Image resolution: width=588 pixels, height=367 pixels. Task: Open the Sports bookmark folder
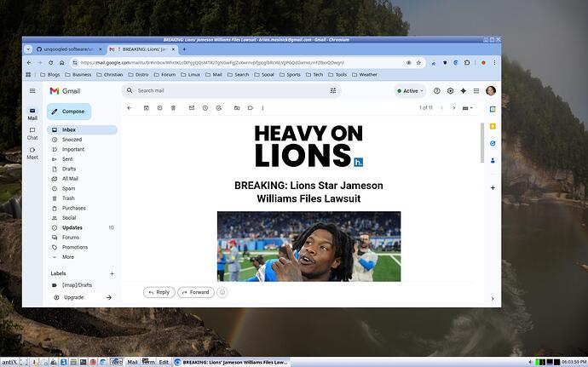coord(290,75)
